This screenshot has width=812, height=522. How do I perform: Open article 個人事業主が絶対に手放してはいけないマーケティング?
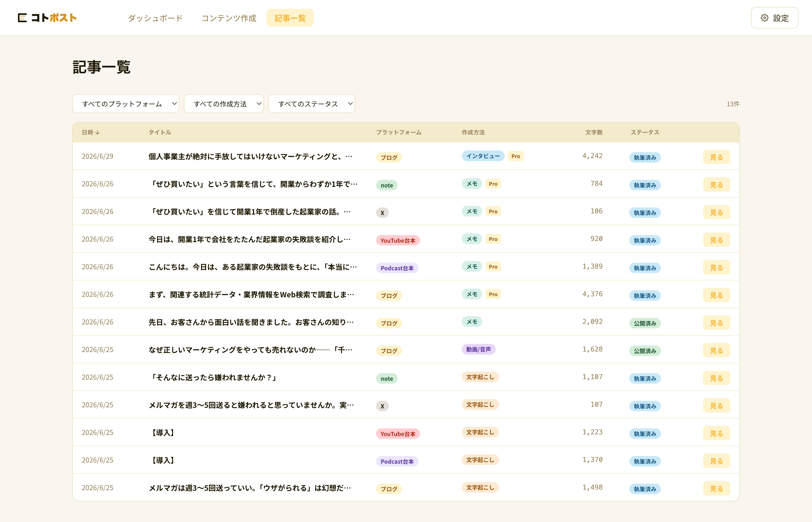[251, 156]
